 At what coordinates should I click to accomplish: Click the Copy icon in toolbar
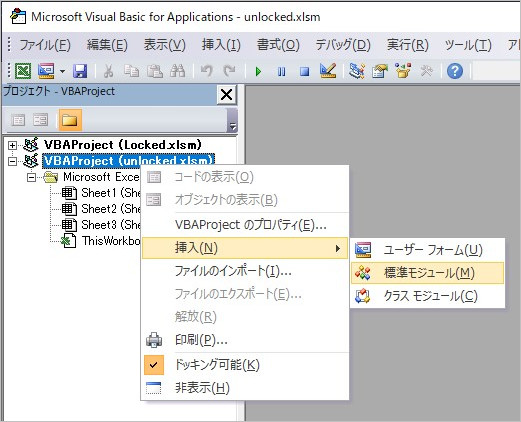click(132, 71)
